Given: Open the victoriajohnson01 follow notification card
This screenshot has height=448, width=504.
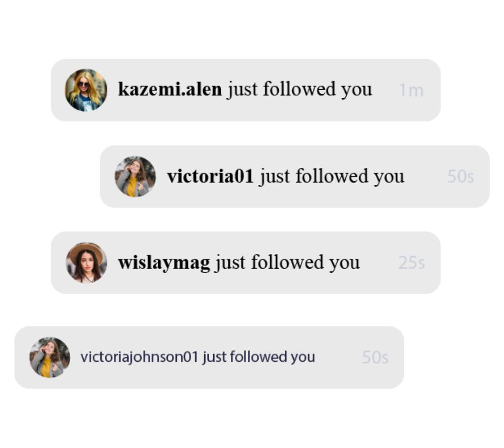Looking at the screenshot, I should 209,357.
